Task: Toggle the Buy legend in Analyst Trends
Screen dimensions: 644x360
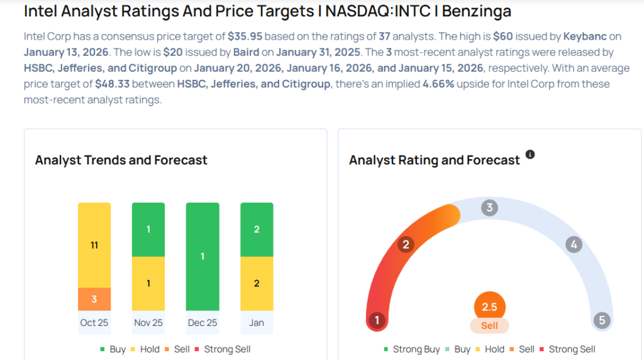Action: (x=114, y=349)
